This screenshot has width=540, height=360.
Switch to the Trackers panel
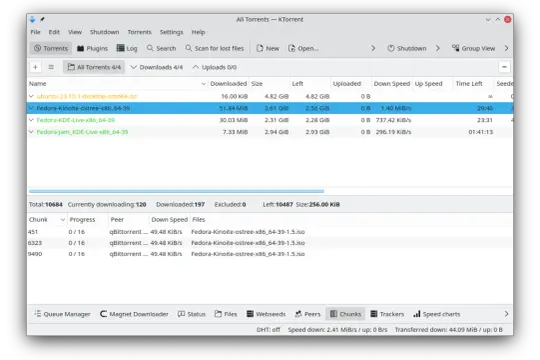click(387, 314)
